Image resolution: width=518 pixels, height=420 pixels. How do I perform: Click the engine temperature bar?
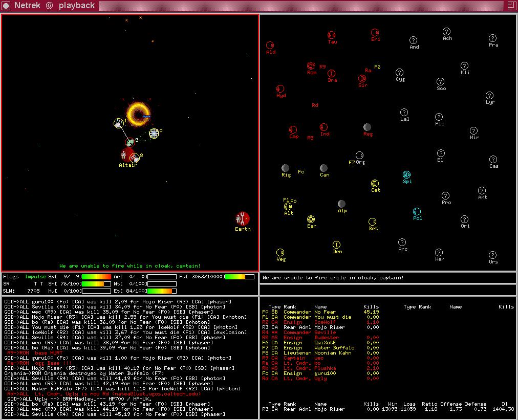pyautogui.click(x=162, y=291)
